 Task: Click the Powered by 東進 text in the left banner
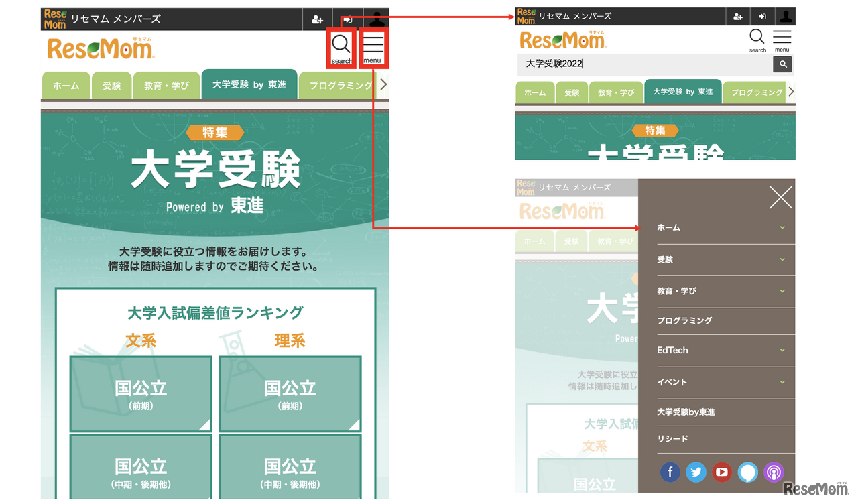214,206
